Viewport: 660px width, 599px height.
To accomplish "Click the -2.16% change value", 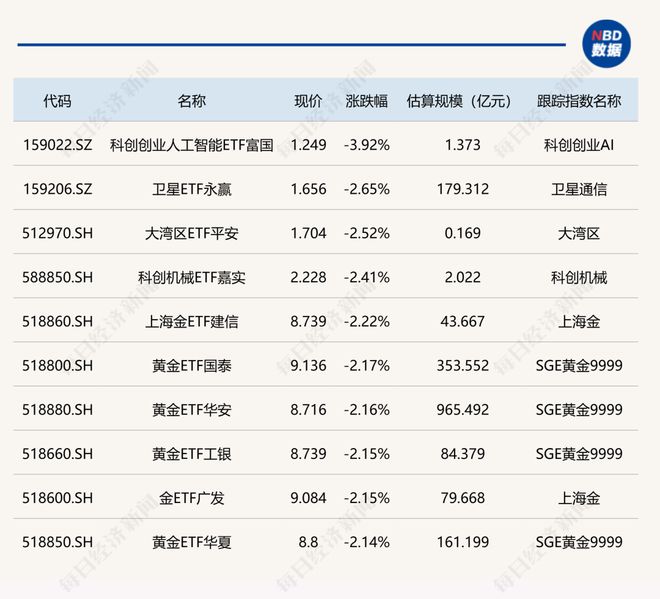I will tap(367, 410).
